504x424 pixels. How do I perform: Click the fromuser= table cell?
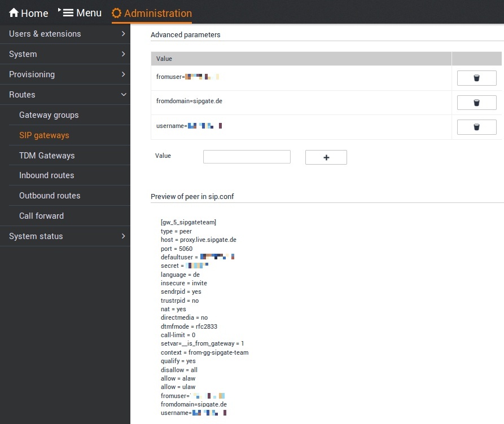(301, 78)
